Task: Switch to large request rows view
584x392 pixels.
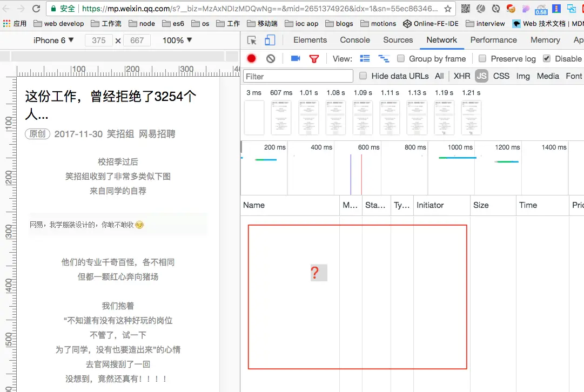Action: click(x=365, y=58)
